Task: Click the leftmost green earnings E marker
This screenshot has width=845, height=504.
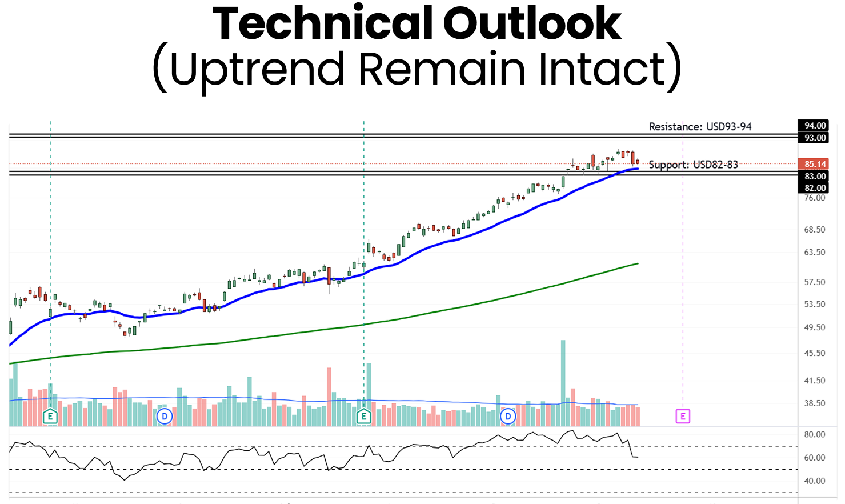Action: tap(50, 416)
